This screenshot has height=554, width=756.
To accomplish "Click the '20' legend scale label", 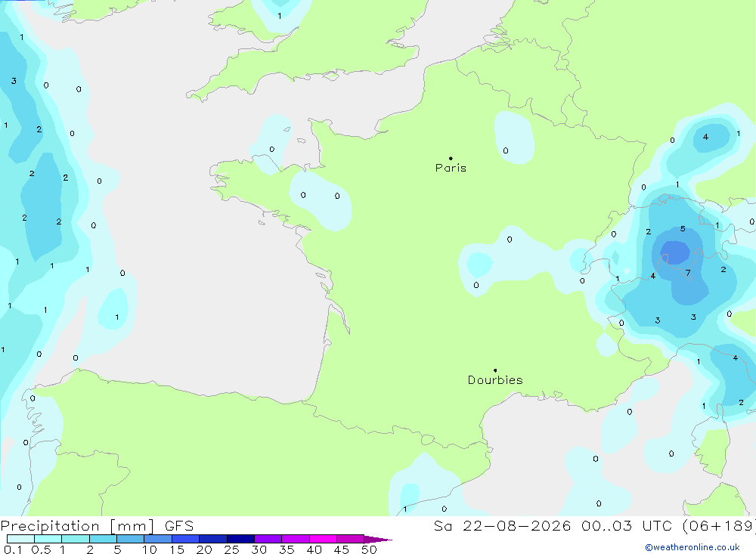I will (204, 549).
